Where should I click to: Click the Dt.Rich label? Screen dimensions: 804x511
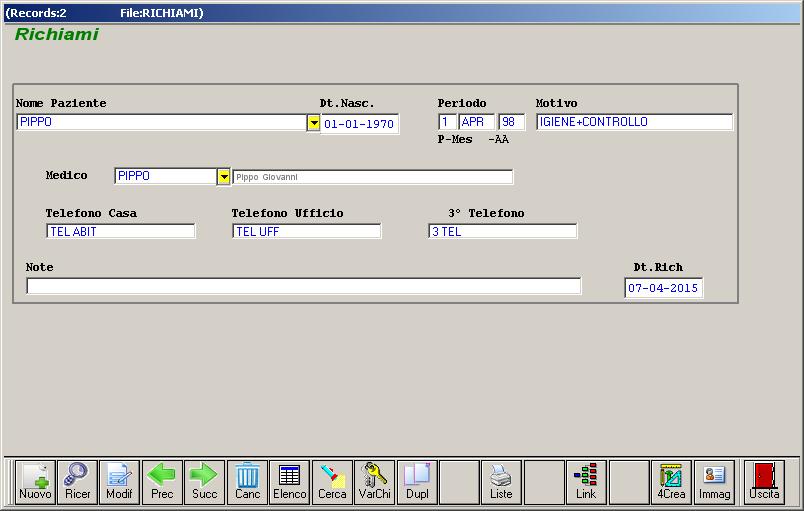[x=658, y=267]
